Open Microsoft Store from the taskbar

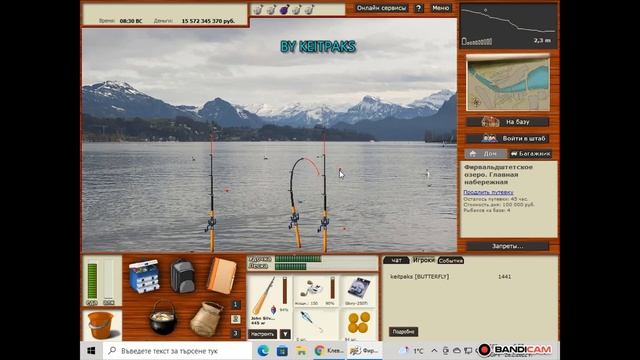coord(282,351)
